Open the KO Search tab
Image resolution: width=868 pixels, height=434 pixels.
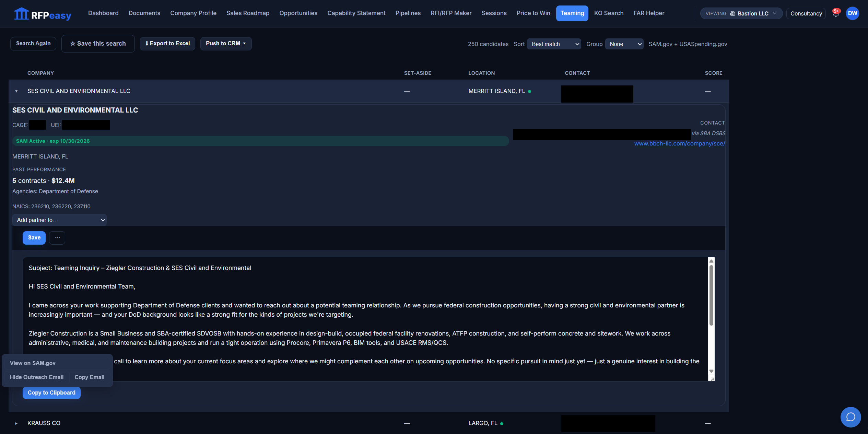tap(609, 13)
